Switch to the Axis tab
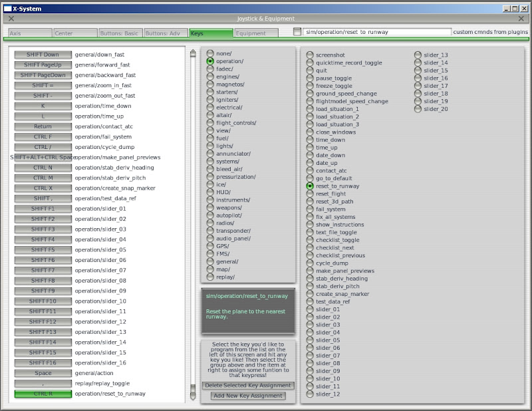This screenshot has width=532, height=411. [30, 33]
